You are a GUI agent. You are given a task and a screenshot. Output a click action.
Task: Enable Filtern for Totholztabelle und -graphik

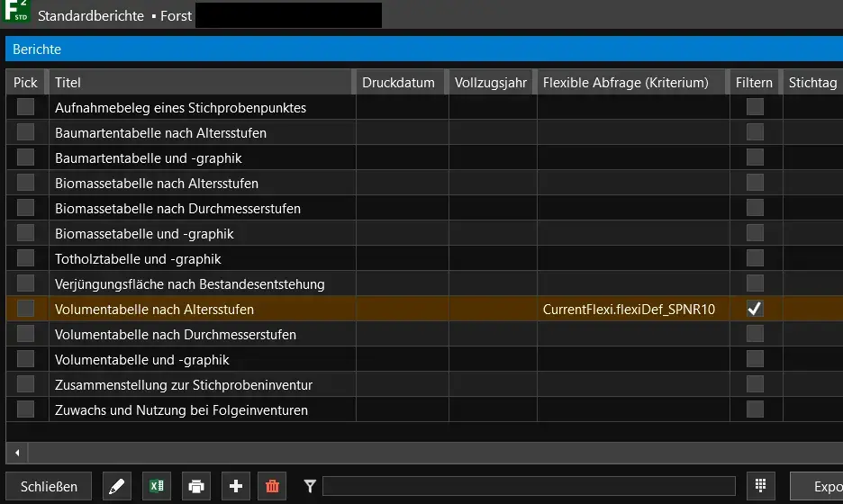[x=755, y=258]
